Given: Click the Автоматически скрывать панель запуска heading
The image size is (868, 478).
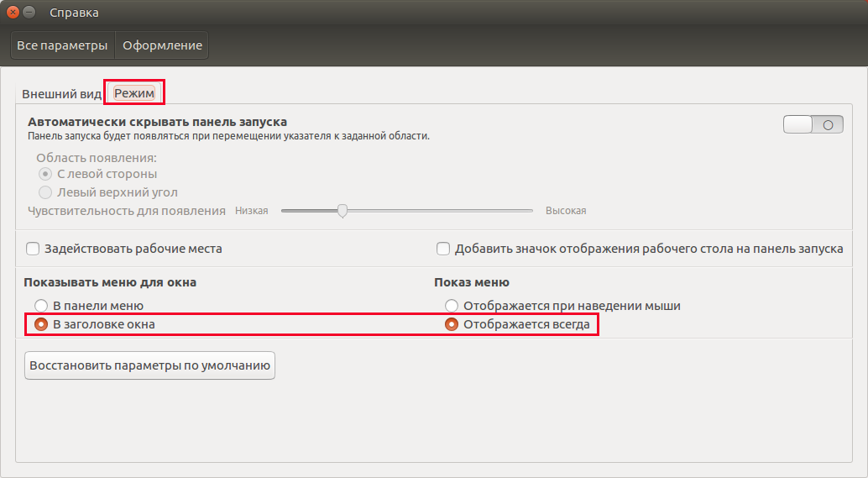Looking at the screenshot, I should (x=157, y=122).
